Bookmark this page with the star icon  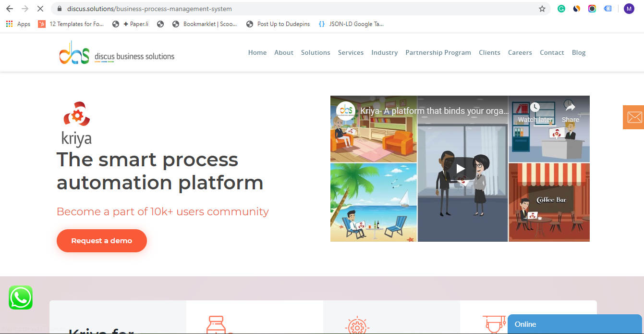[x=542, y=9]
